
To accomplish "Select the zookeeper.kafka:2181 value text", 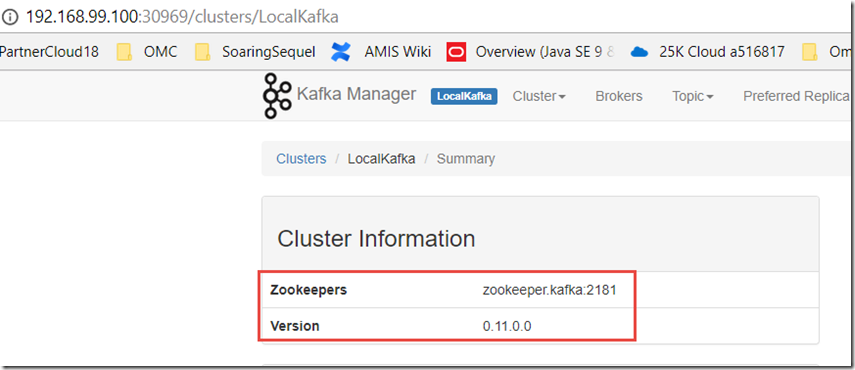I will 550,290.
